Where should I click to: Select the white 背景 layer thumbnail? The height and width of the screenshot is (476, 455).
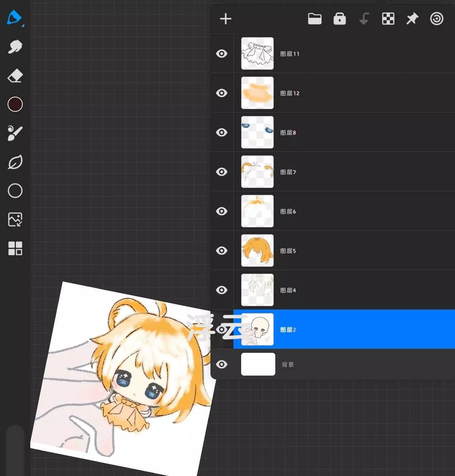coord(258,364)
